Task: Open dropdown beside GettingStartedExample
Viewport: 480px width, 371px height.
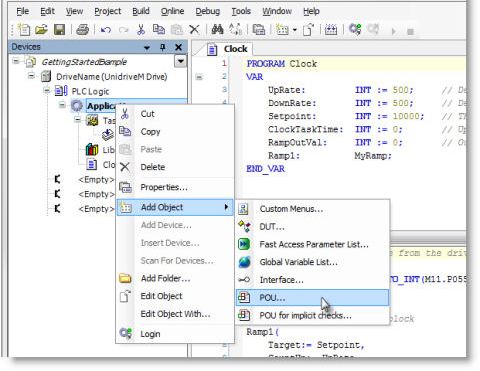Action: [x=180, y=61]
